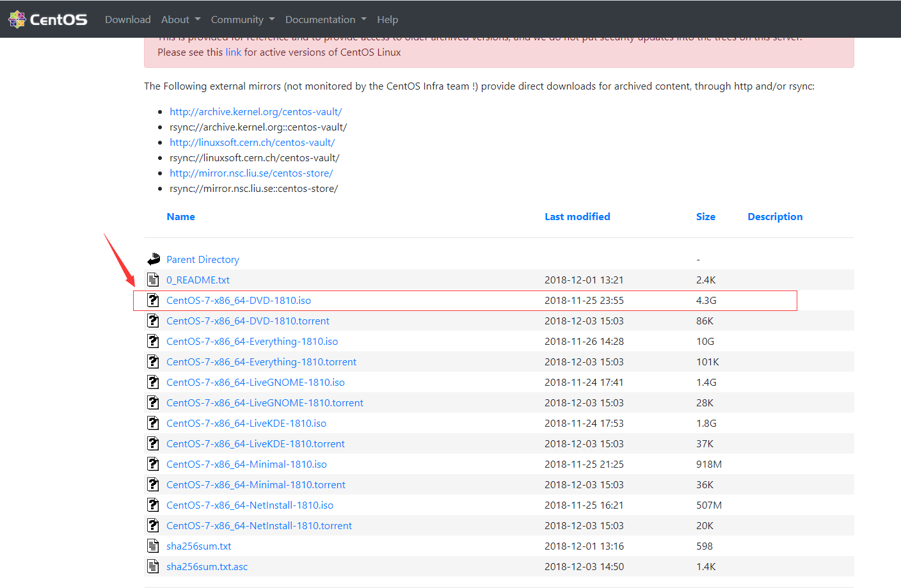Image resolution: width=901 pixels, height=588 pixels.
Task: Click the icon beside LiveKDE-1810.iso
Action: (x=153, y=423)
